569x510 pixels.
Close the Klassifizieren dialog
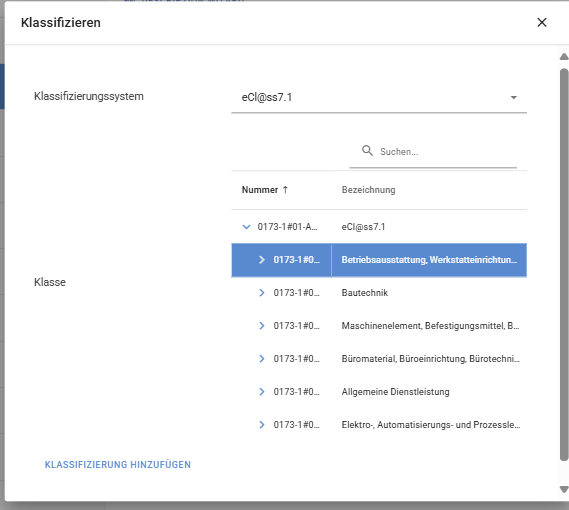(x=541, y=23)
